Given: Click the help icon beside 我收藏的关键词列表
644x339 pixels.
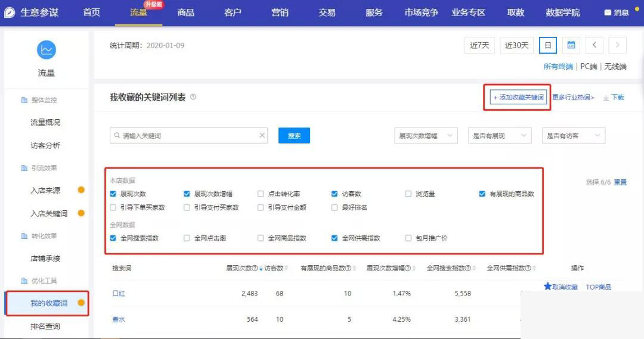Looking at the screenshot, I should click(193, 97).
